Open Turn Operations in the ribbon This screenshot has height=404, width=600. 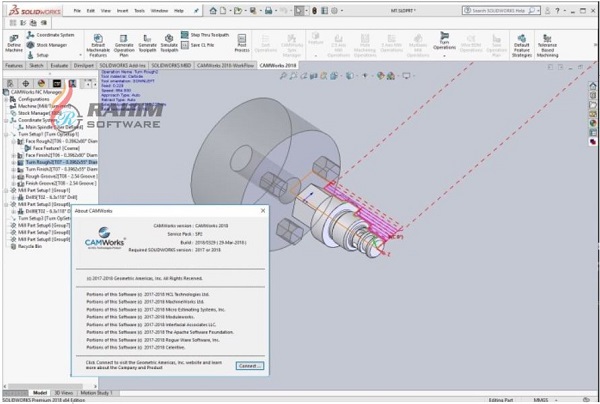[x=444, y=41]
